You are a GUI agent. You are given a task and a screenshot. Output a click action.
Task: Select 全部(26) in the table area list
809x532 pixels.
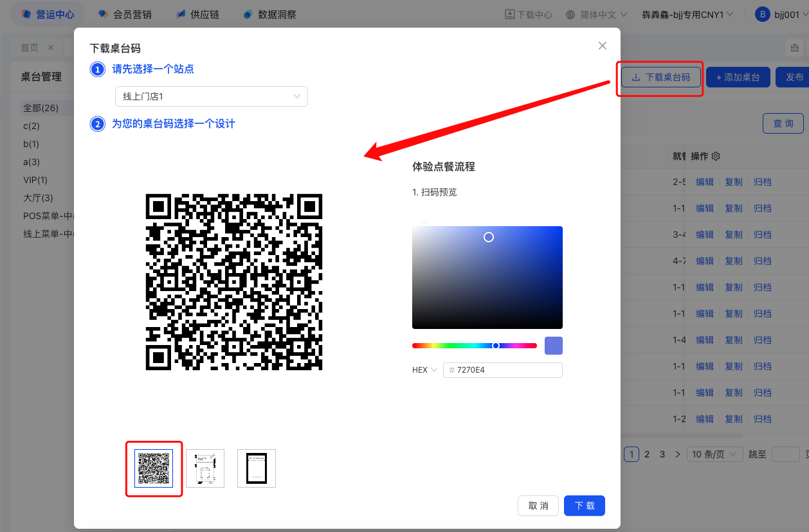[x=41, y=108]
